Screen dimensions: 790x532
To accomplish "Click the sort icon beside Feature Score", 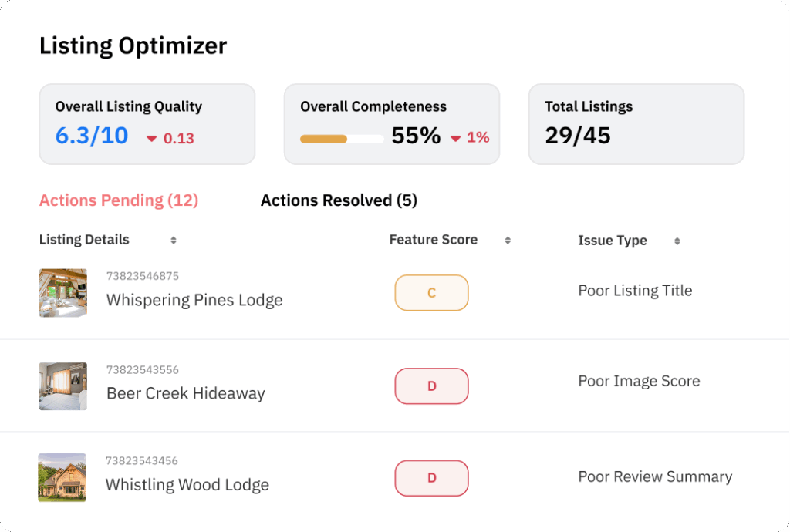I will pyautogui.click(x=508, y=240).
